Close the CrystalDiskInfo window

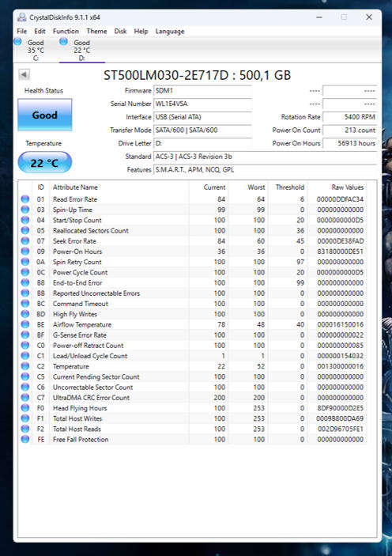coord(369,17)
